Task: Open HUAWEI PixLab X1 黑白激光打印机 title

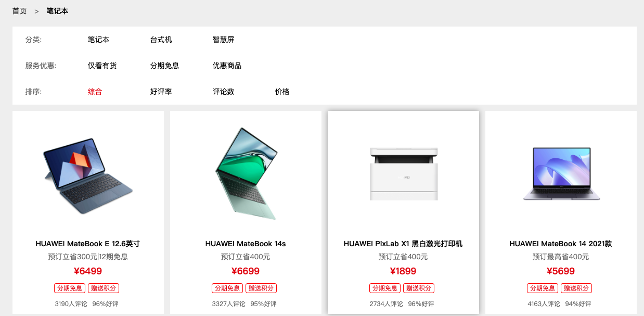Action: (x=403, y=244)
